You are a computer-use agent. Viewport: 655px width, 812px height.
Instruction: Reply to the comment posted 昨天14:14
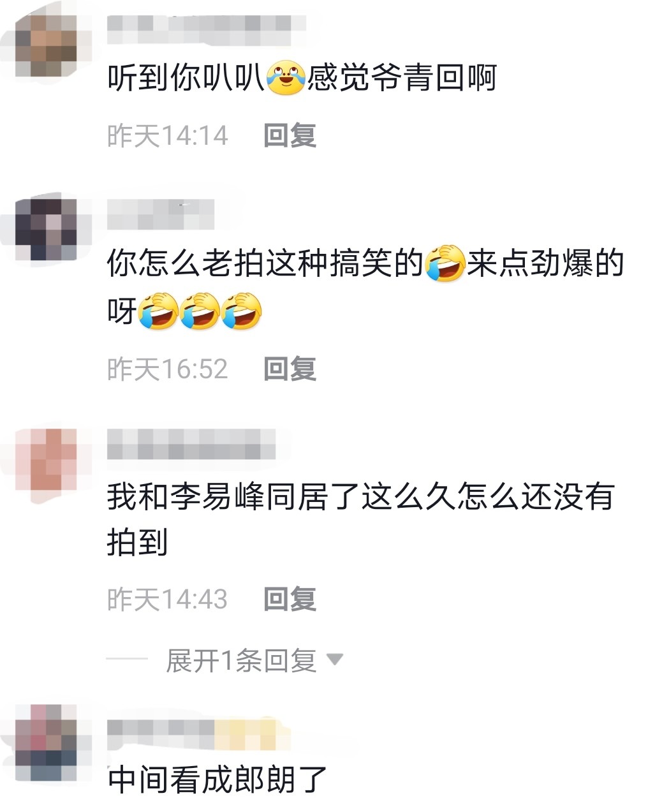[290, 136]
